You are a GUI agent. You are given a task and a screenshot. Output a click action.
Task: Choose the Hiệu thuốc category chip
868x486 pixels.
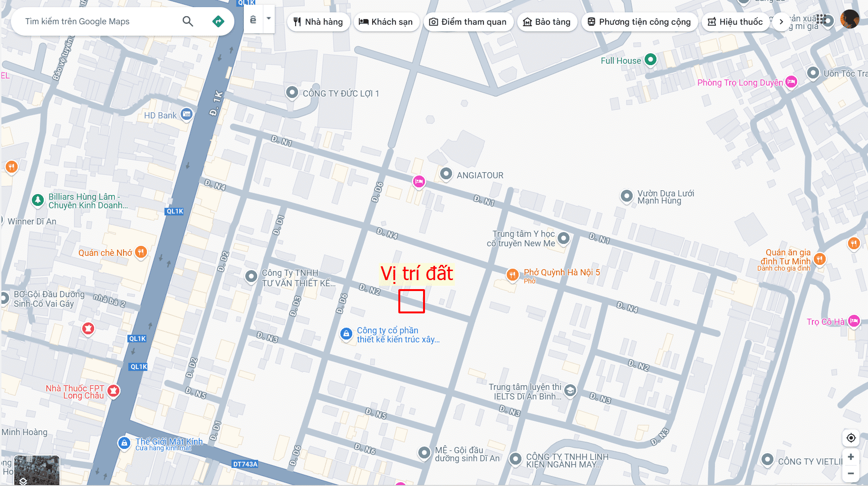point(735,22)
